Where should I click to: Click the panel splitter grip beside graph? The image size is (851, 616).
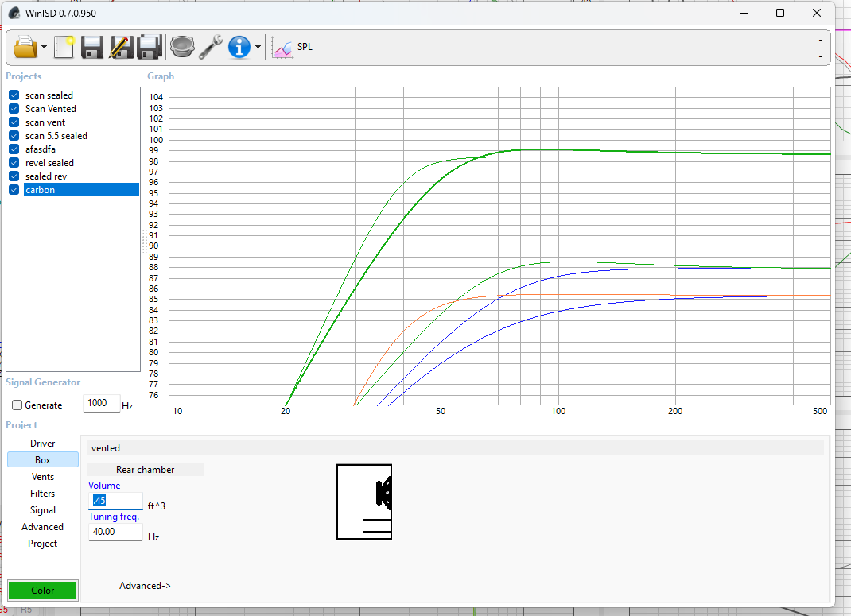pos(144,242)
